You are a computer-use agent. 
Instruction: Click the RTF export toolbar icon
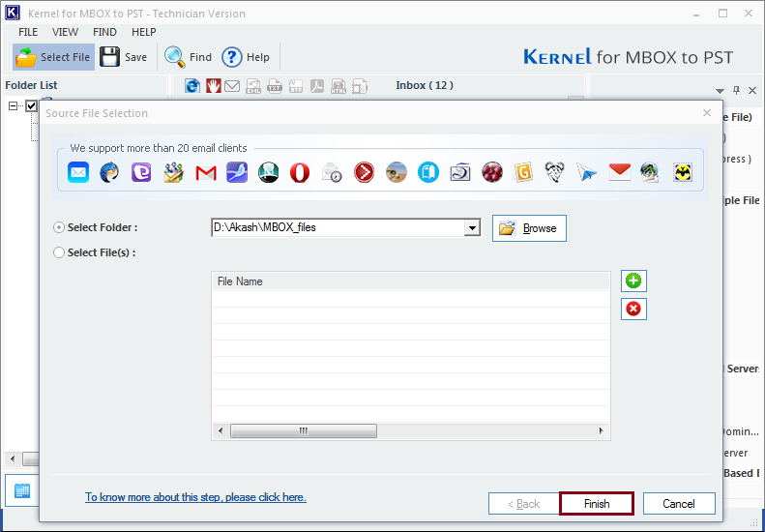click(296, 86)
